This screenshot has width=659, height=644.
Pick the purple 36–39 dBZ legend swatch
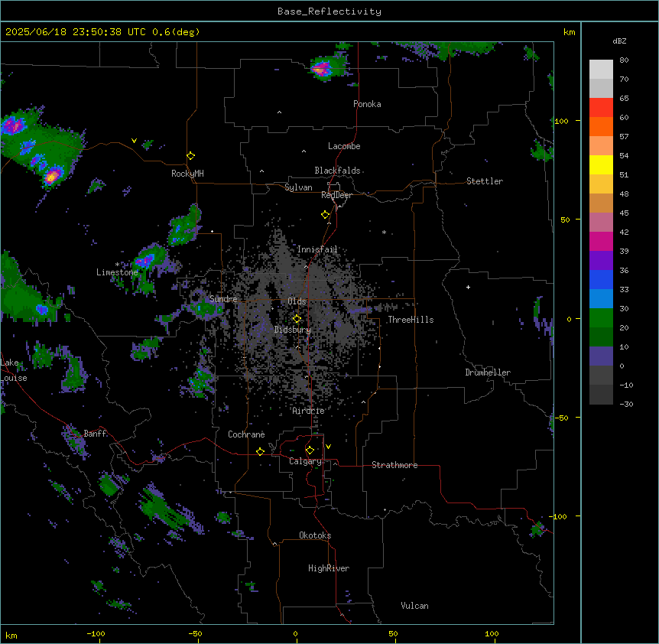click(x=601, y=261)
